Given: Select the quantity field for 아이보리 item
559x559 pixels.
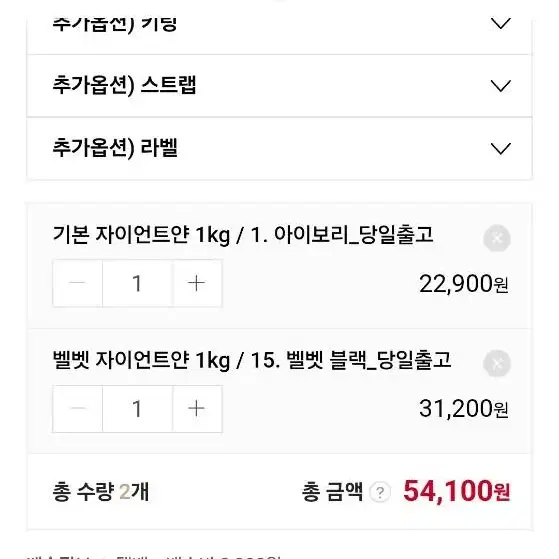Looking at the screenshot, I should (137, 283).
